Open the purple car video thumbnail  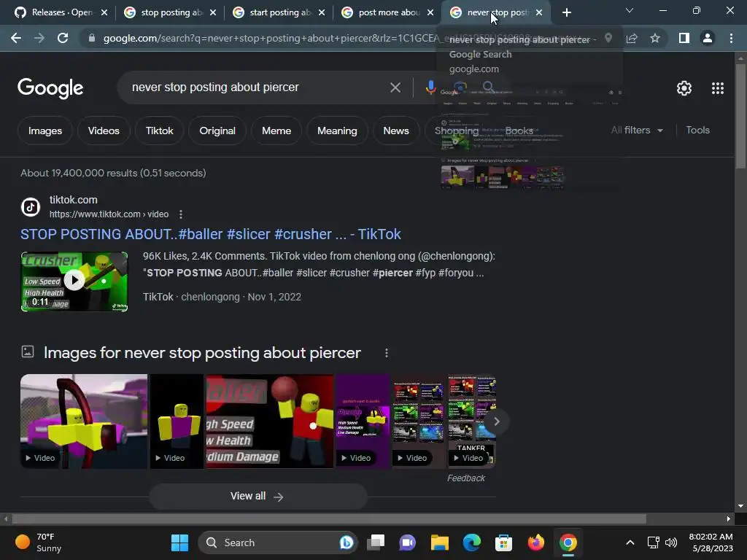click(x=84, y=421)
